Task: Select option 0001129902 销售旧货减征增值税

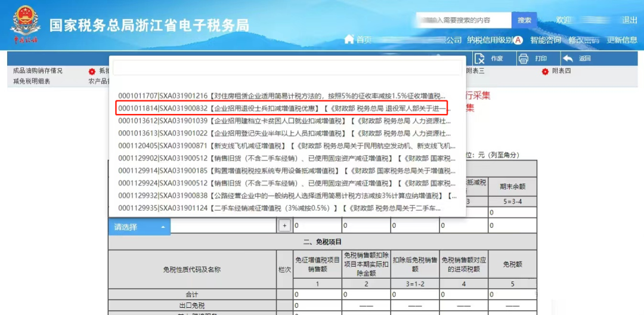Action: (287, 158)
